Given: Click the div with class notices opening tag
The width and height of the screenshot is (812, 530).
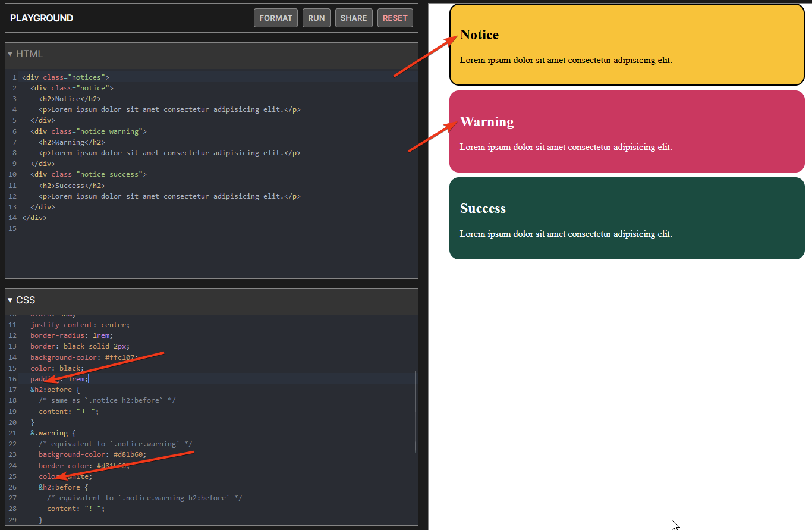Looking at the screenshot, I should [x=67, y=76].
